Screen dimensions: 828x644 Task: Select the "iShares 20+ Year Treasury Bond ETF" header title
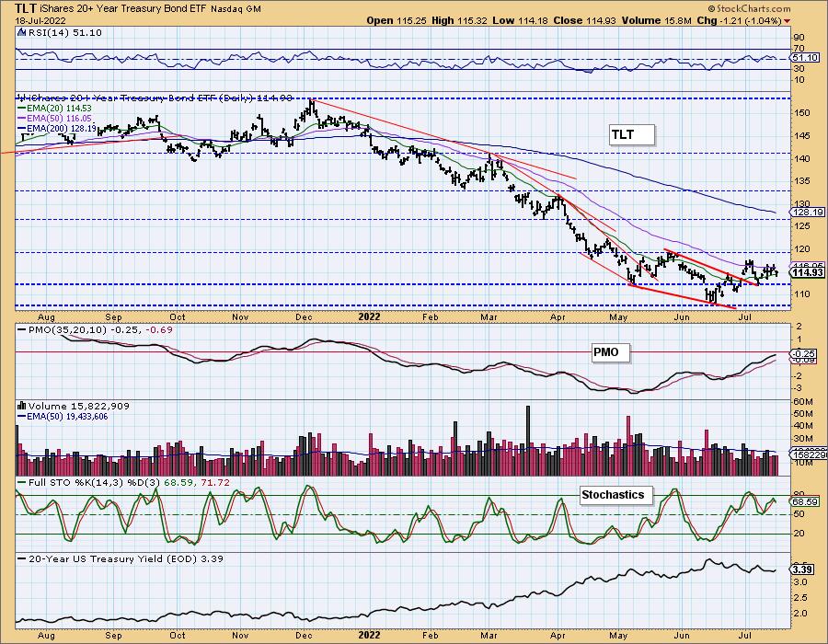click(x=123, y=9)
